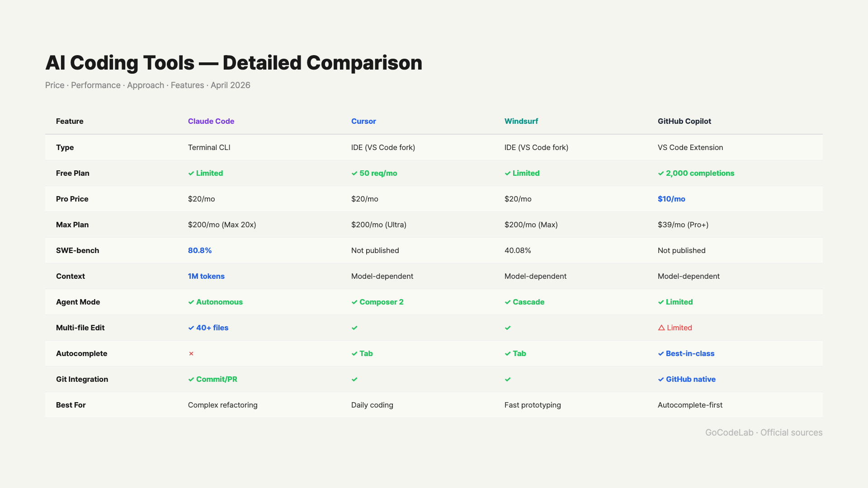This screenshot has width=868, height=488.
Task: Click the checkmark beside Commit/PR
Action: coord(191,379)
